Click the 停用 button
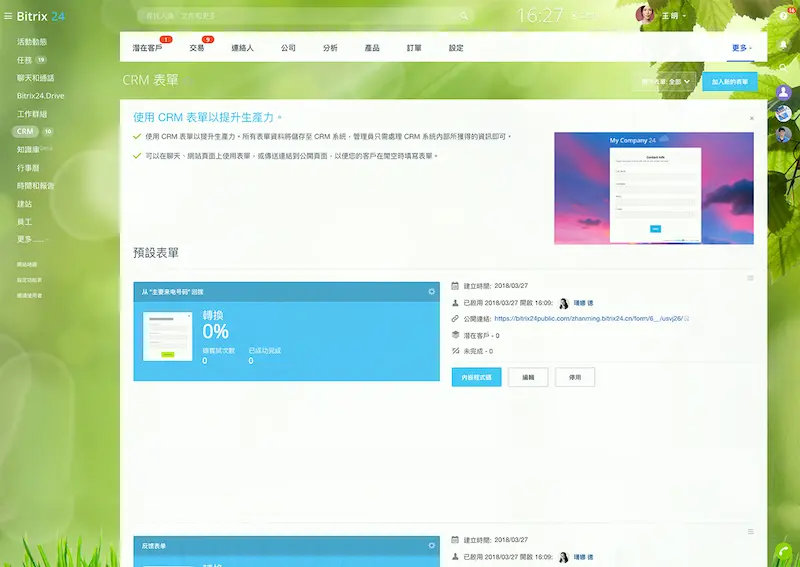 click(x=574, y=377)
